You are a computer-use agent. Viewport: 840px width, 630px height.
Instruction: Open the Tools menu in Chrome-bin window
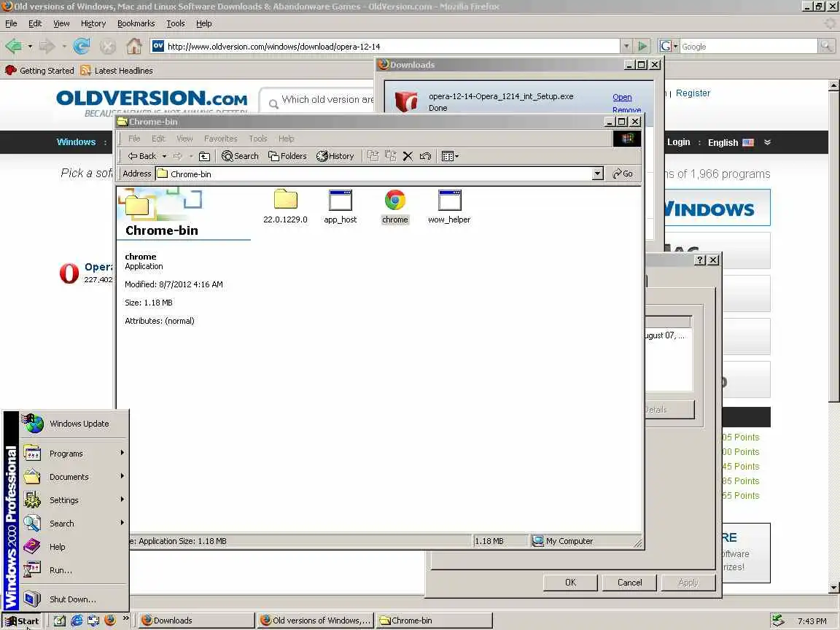pos(257,139)
